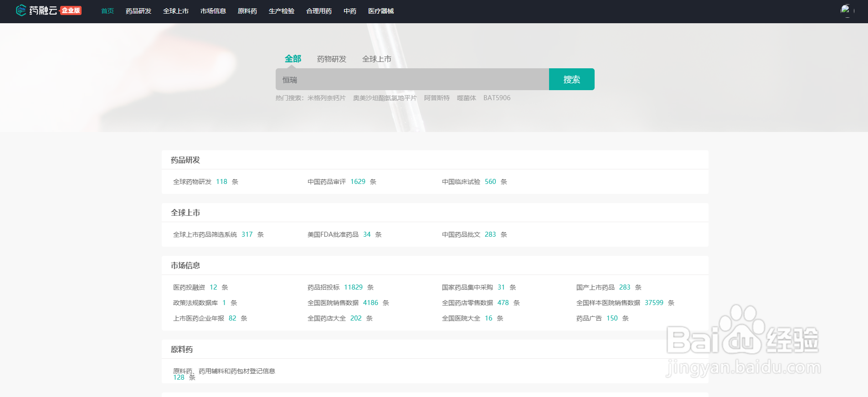868x397 pixels.
Task: Open 原料药、药用辅料和药包材登记信息 results
Action: coord(224,374)
